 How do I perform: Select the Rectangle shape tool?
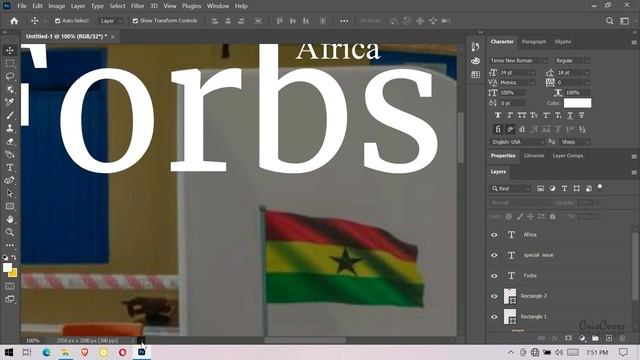point(10,206)
